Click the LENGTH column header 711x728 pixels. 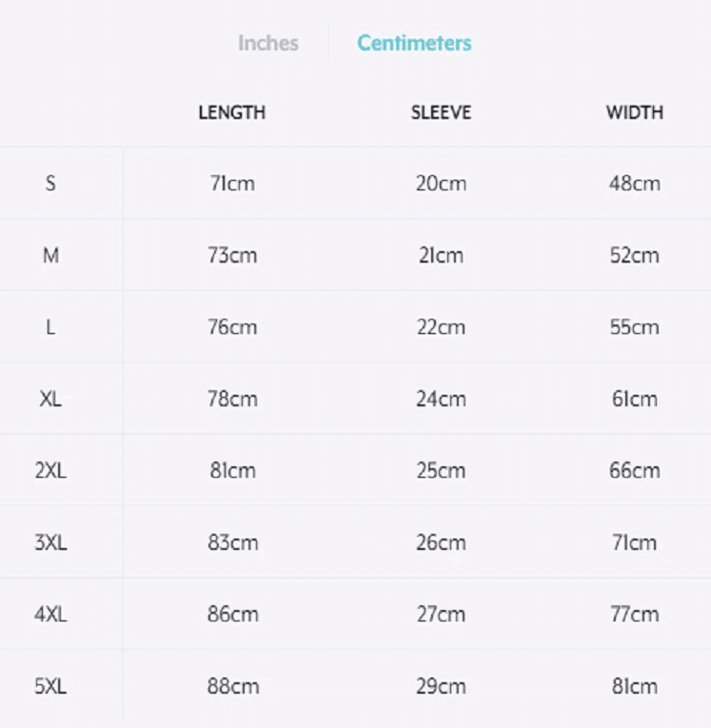click(x=231, y=112)
